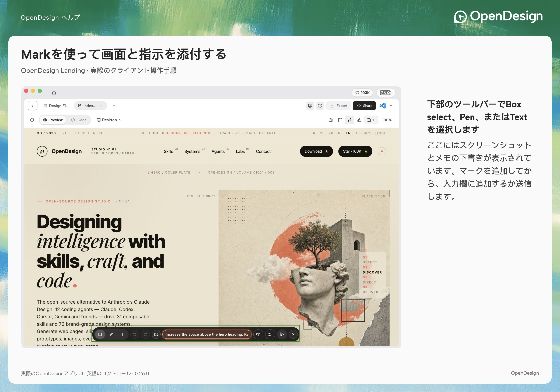Switch to Preview mode
Image resolution: width=560 pixels, height=392 pixels.
click(53, 120)
